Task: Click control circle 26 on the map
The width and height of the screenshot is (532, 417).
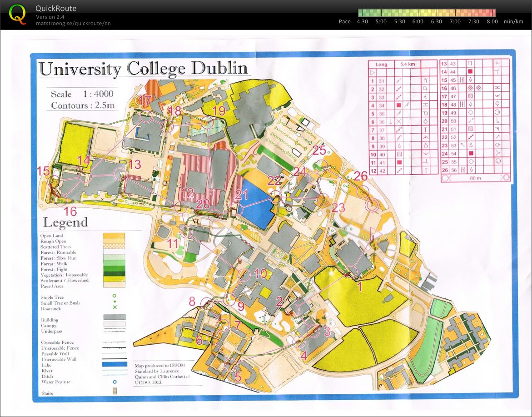Action: (x=363, y=192)
